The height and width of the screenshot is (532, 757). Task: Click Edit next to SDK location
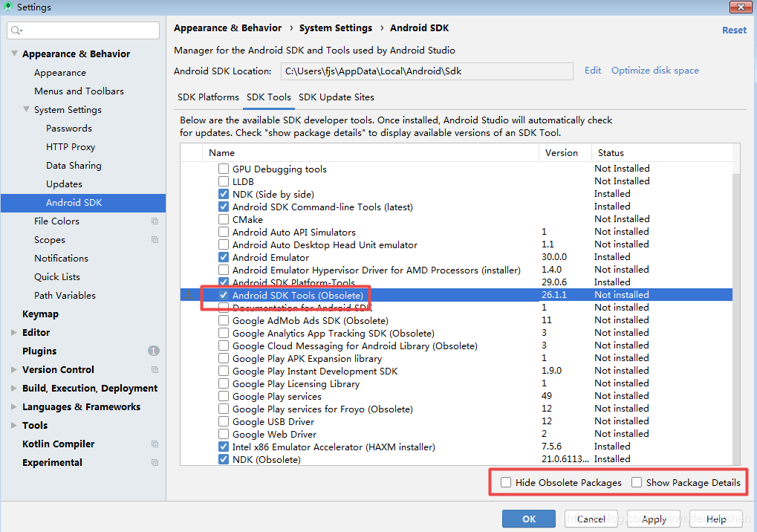click(593, 71)
